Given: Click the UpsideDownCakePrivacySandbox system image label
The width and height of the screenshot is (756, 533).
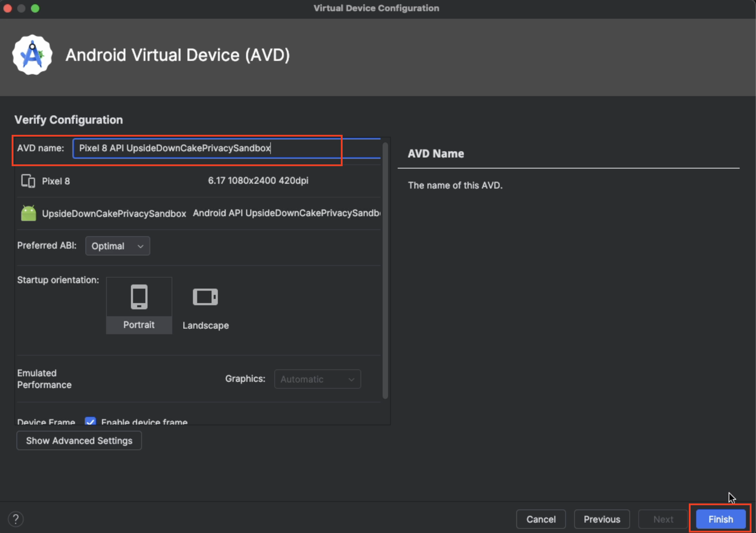Looking at the screenshot, I should point(114,214).
